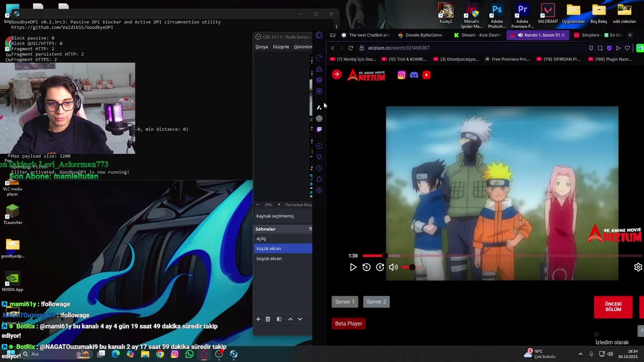Viewport: 644px width, 362px height.
Task: Open Adobe Photoshop desktop shortcut
Action: [x=497, y=16]
